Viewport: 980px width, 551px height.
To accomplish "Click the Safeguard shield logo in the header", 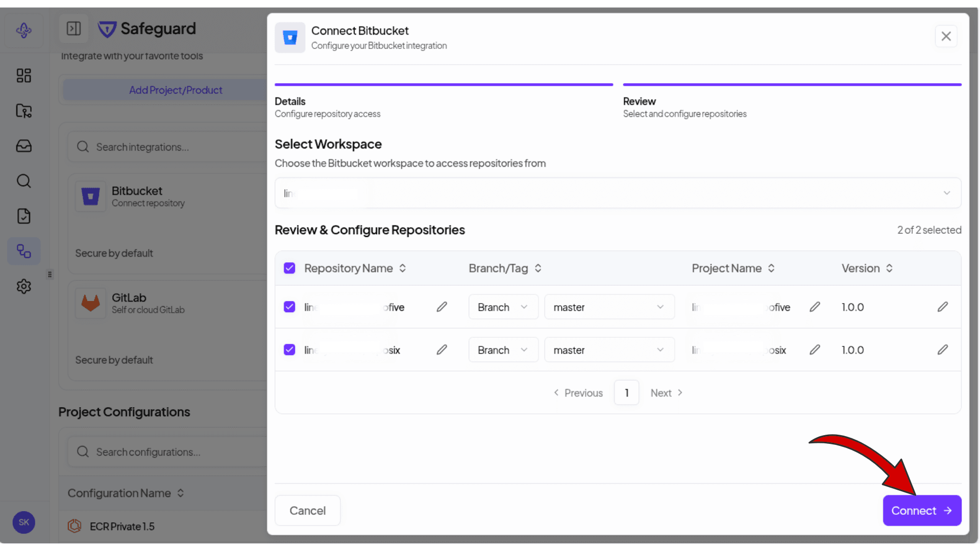I will pos(107,29).
